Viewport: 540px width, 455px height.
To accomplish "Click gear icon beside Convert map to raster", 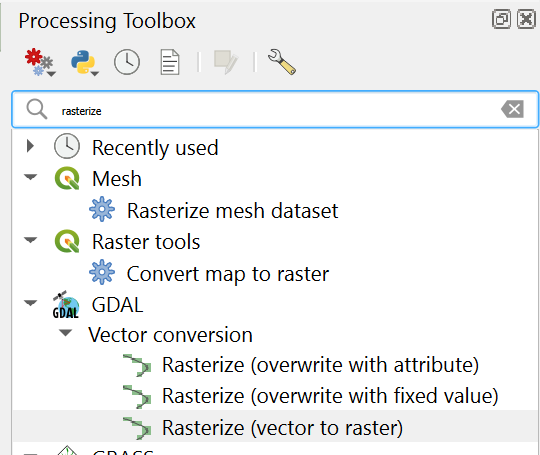I will tap(102, 272).
